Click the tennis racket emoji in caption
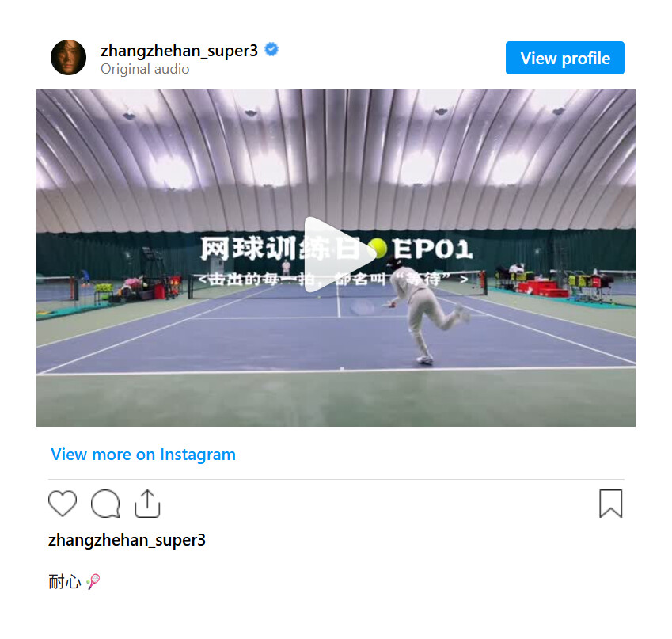 (93, 581)
